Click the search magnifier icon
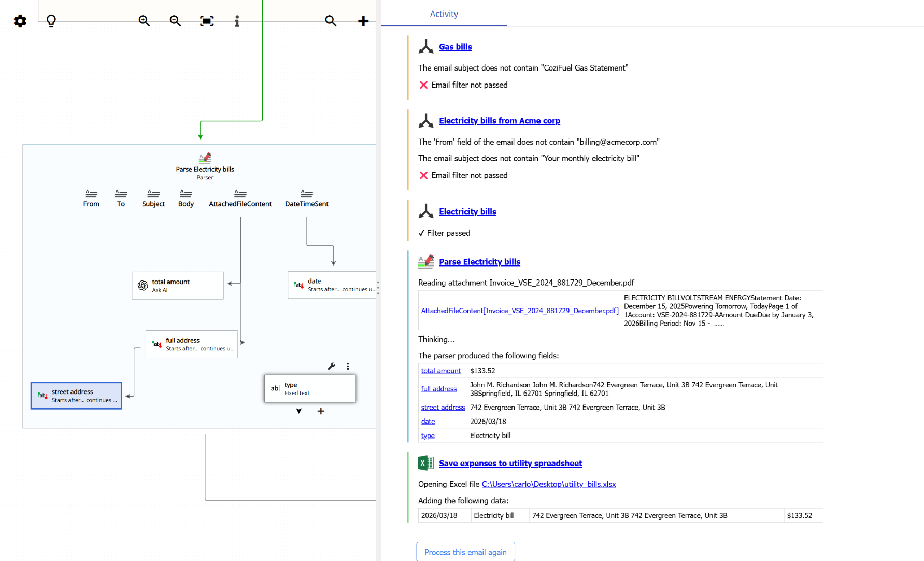This screenshot has width=924, height=561. coord(331,21)
